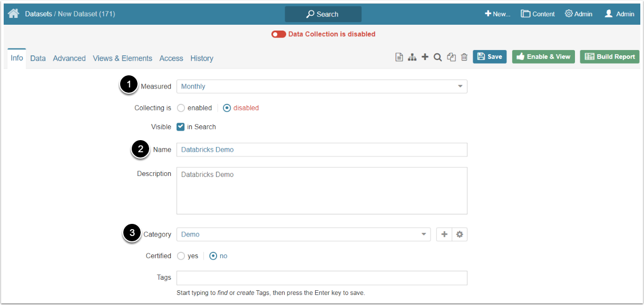Screen dimensions: 644x305
Task: Click 'New Dataset (171)' breadcrumb text
Action: [86, 14]
